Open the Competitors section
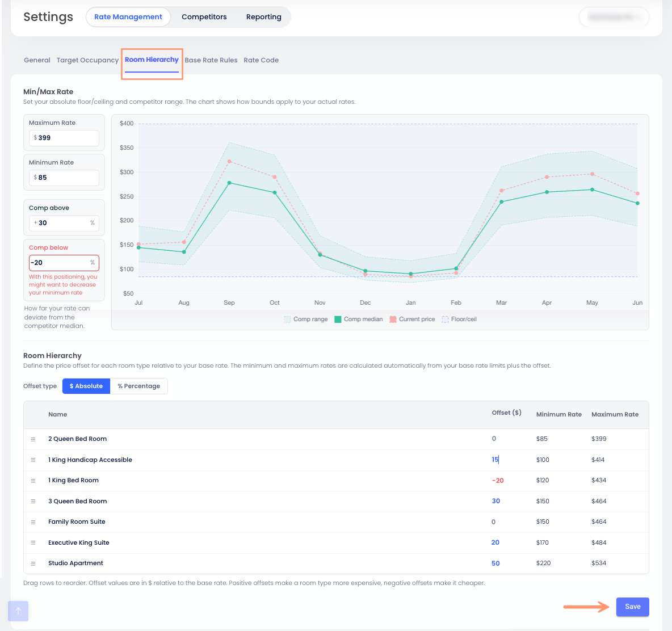 coord(204,17)
